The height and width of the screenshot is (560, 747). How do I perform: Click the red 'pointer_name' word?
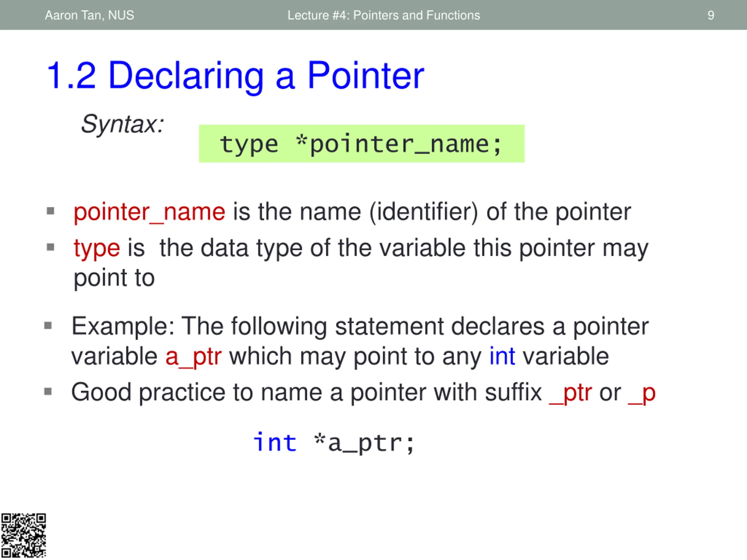[x=149, y=212]
